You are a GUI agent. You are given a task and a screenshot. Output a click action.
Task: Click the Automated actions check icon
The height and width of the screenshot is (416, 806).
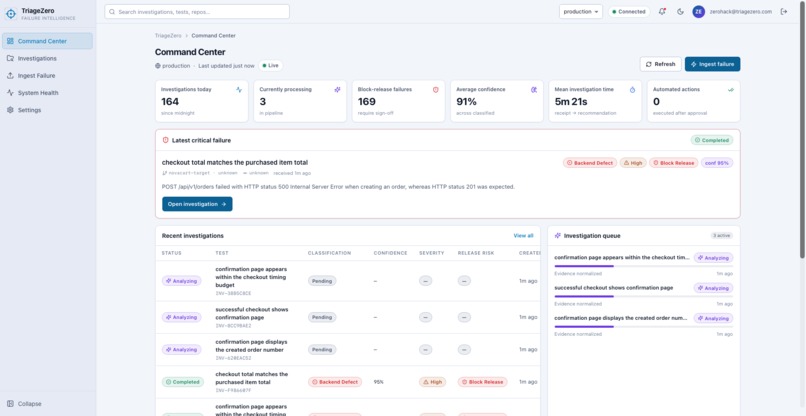731,89
